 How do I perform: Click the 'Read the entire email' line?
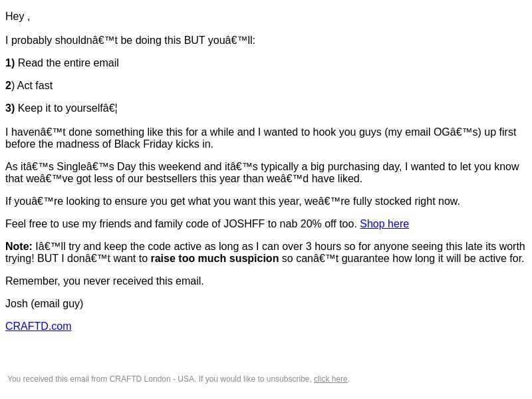pos(68,63)
